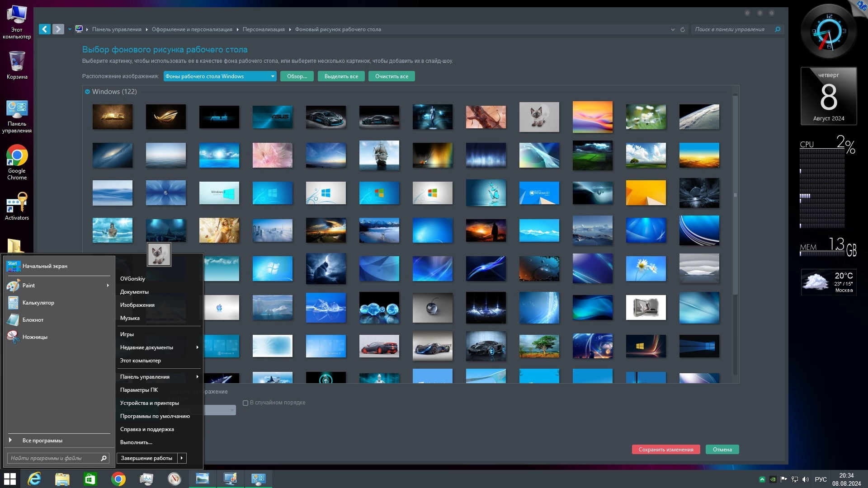This screenshot has height=488, width=868.
Task: Open Google Chrome from the taskbar
Action: pyautogui.click(x=118, y=479)
